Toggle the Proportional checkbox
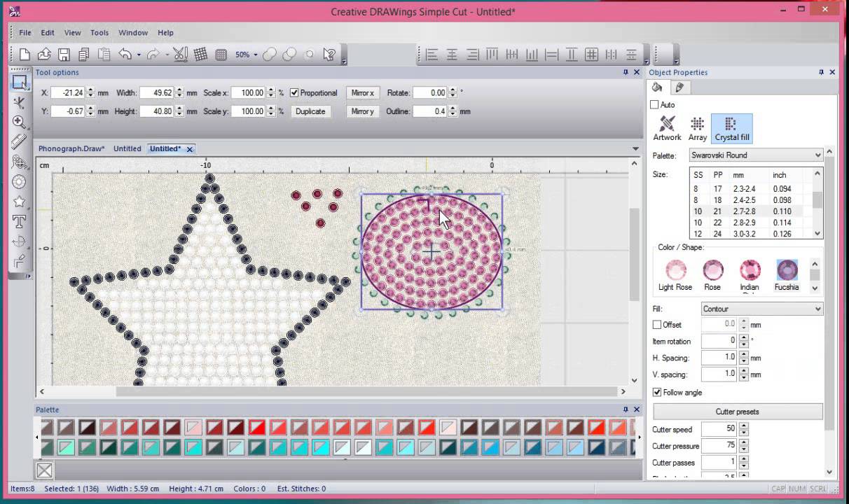The image size is (849, 504). (294, 92)
